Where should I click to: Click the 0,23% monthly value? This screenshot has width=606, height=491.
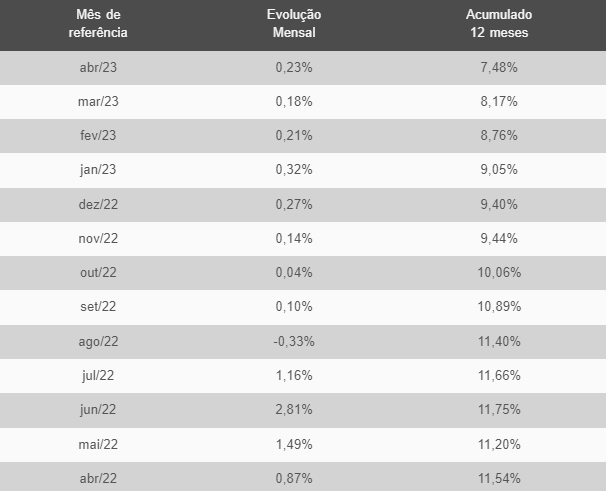click(x=294, y=68)
